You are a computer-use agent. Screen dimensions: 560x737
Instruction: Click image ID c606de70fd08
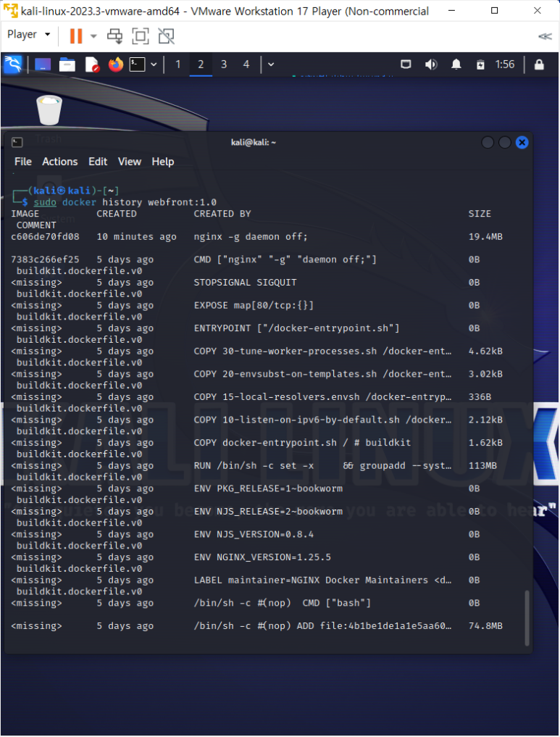click(x=45, y=237)
